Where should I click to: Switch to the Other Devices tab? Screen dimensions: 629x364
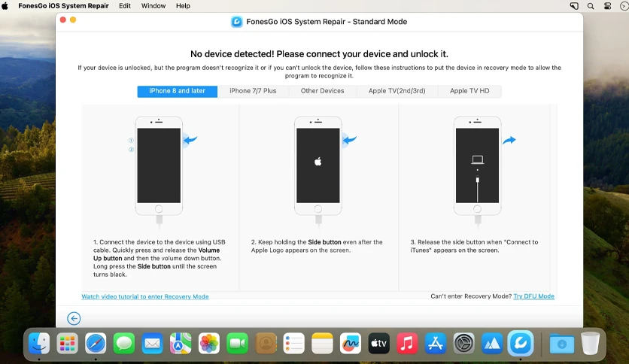coord(323,91)
